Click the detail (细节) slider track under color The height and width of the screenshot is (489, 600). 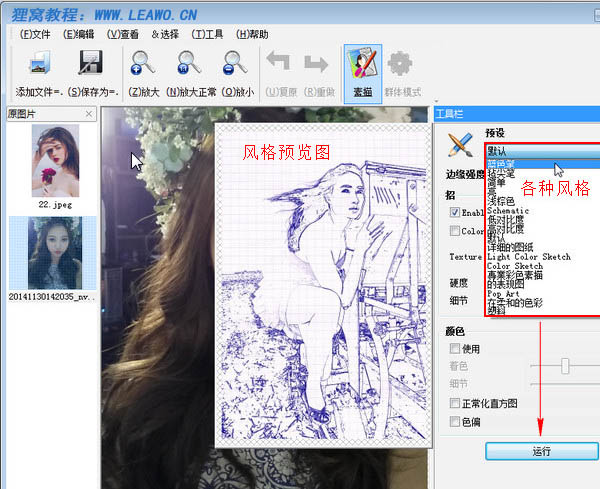coord(565,384)
